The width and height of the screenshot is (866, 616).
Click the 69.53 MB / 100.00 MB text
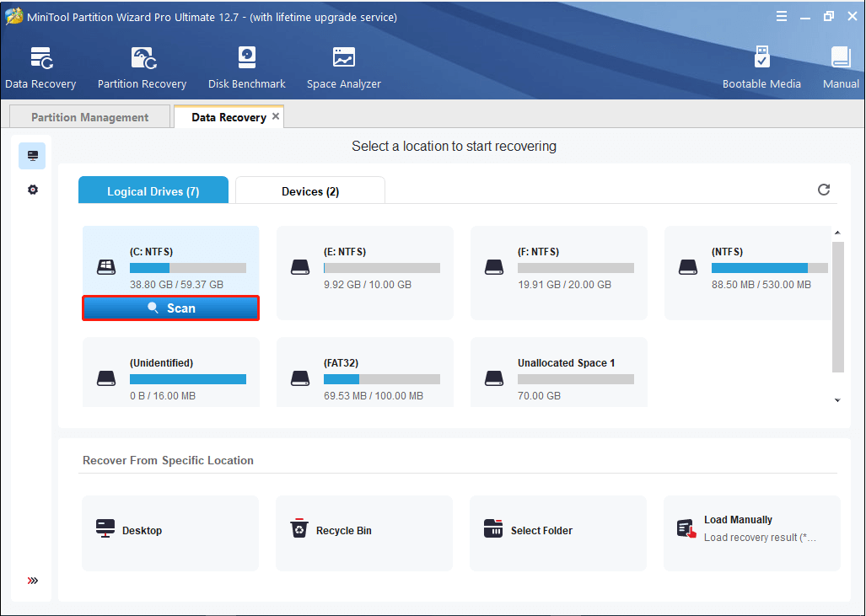pyautogui.click(x=374, y=396)
